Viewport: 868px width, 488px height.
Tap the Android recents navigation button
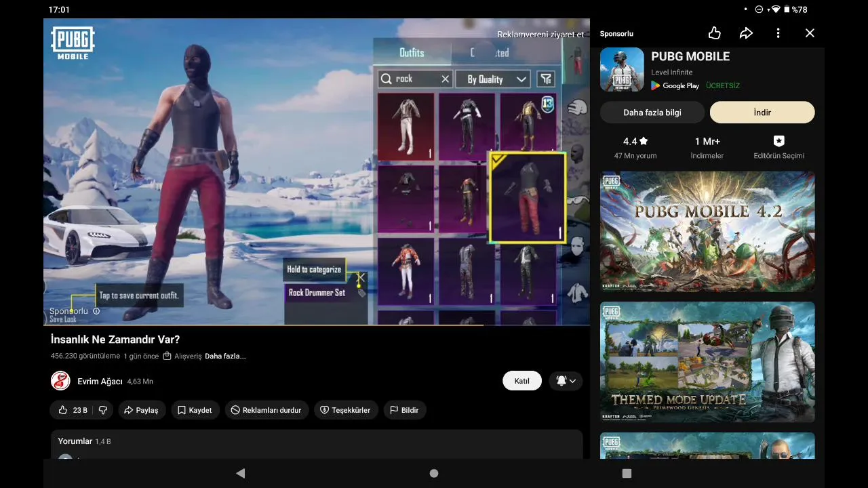[x=627, y=473]
